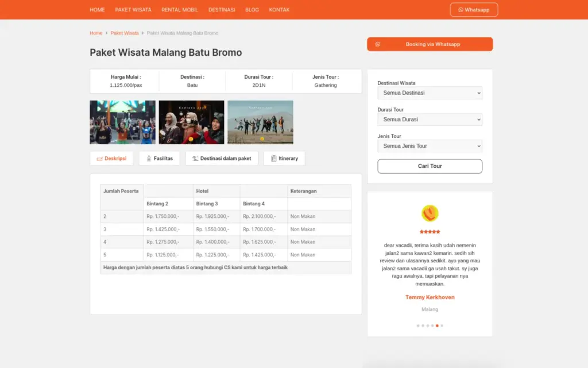Open the Destinasi Wisata dropdown
Image resolution: width=588 pixels, height=368 pixels.
click(430, 93)
